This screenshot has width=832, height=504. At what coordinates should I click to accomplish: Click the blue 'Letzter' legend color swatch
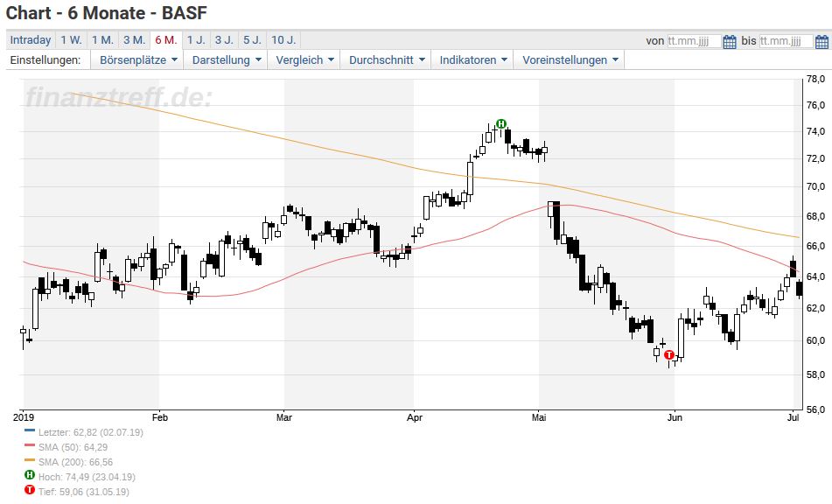tap(30, 430)
